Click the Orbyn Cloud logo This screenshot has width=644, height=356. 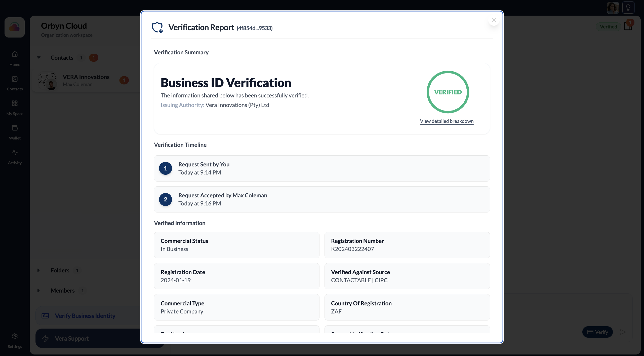pyautogui.click(x=14, y=27)
